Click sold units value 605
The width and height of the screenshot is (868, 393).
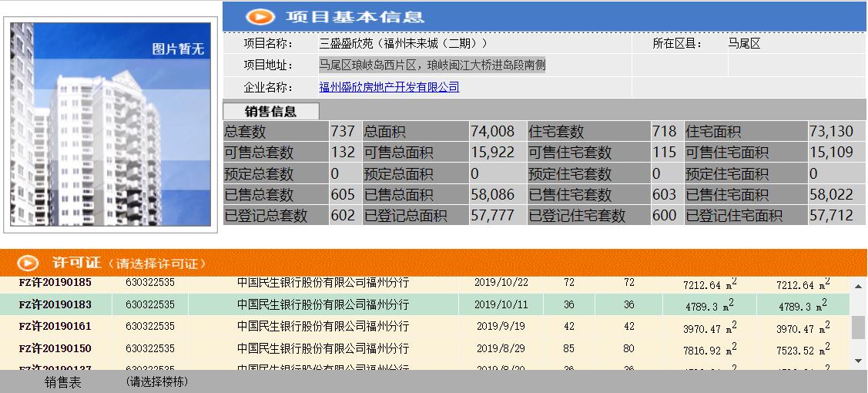343,194
